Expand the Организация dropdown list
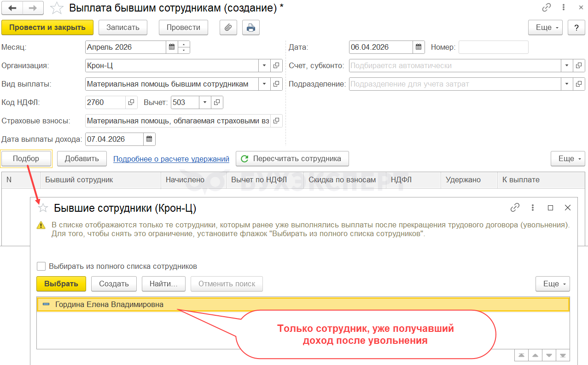The height and width of the screenshot is (365, 588). point(264,65)
